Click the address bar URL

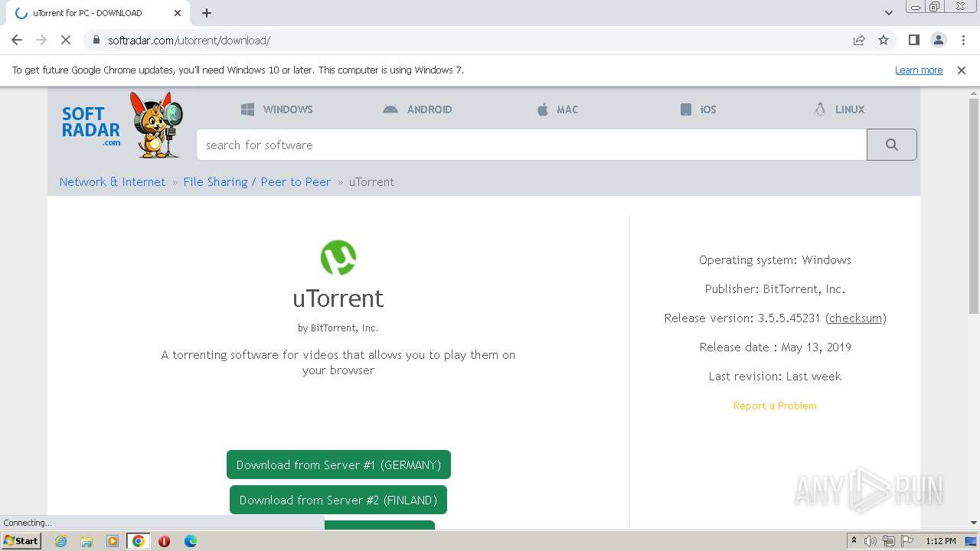(x=189, y=40)
